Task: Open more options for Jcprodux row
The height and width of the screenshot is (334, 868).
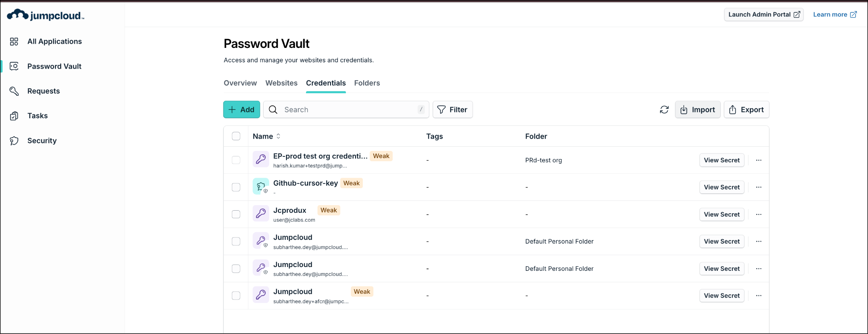Action: point(759,214)
